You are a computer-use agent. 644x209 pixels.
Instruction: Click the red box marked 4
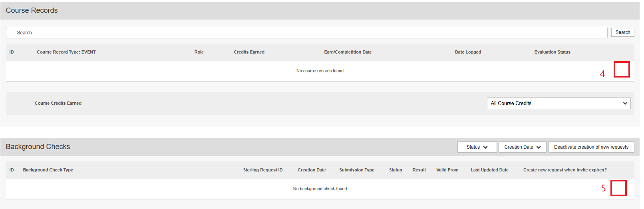click(621, 70)
